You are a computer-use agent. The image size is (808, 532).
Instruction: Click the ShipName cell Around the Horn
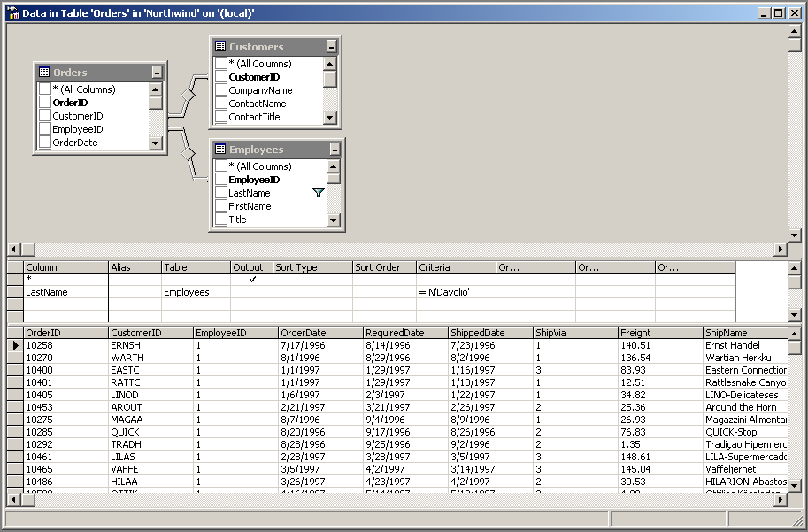[x=745, y=407]
